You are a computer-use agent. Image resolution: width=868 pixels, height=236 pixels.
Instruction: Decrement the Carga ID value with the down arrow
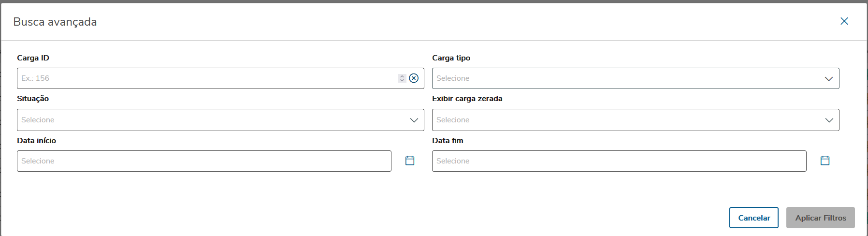[402, 80]
